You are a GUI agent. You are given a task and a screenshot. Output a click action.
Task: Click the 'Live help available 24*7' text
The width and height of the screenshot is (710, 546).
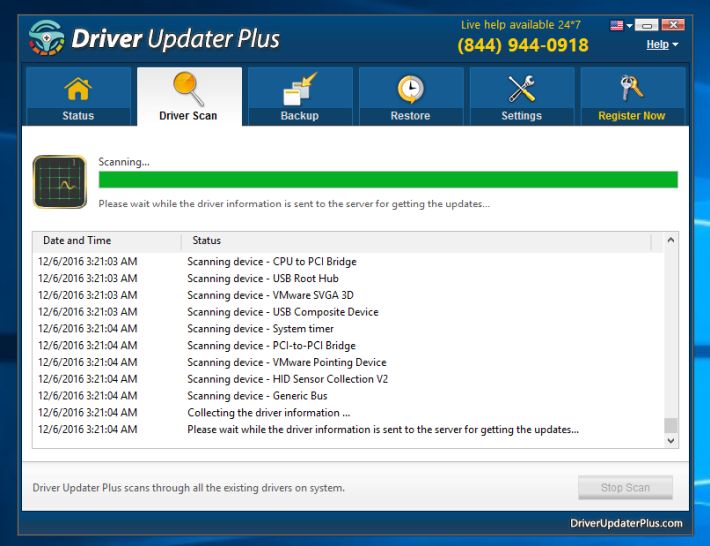click(521, 25)
